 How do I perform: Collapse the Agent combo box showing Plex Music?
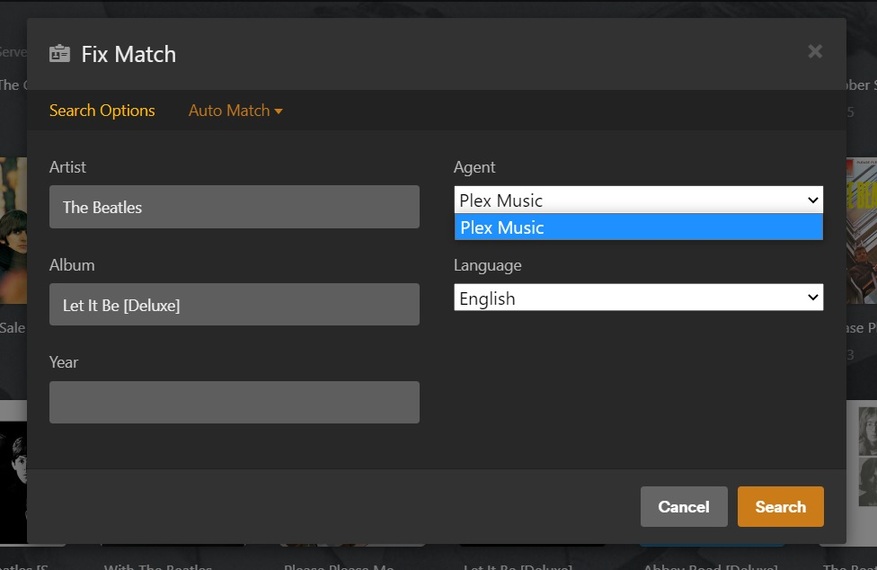[x=638, y=200]
